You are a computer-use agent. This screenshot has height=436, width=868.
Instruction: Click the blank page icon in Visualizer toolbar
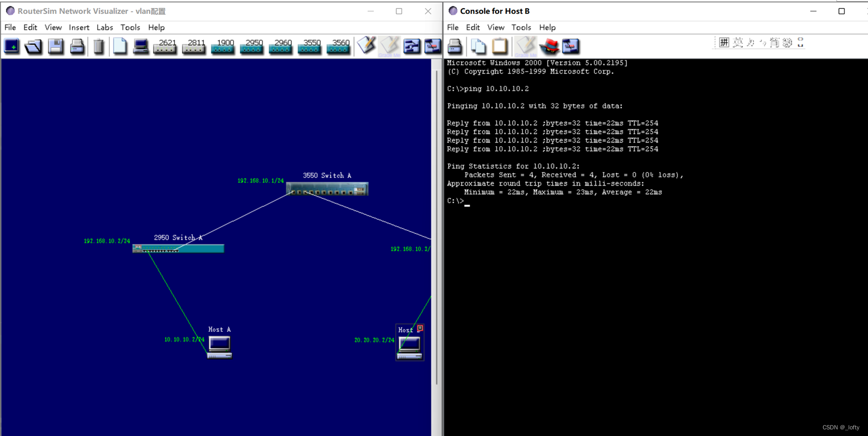120,46
